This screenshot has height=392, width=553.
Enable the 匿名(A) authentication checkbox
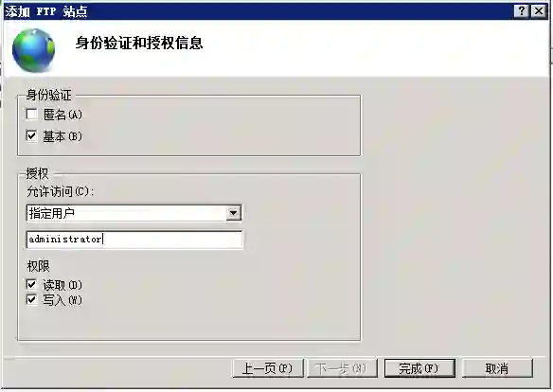tap(32, 115)
